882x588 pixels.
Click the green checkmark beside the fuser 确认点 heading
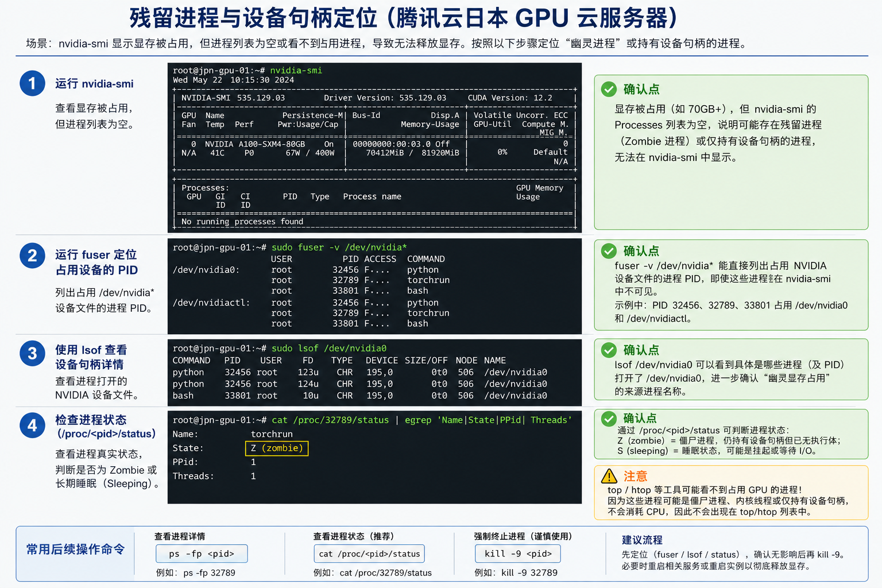tap(609, 251)
